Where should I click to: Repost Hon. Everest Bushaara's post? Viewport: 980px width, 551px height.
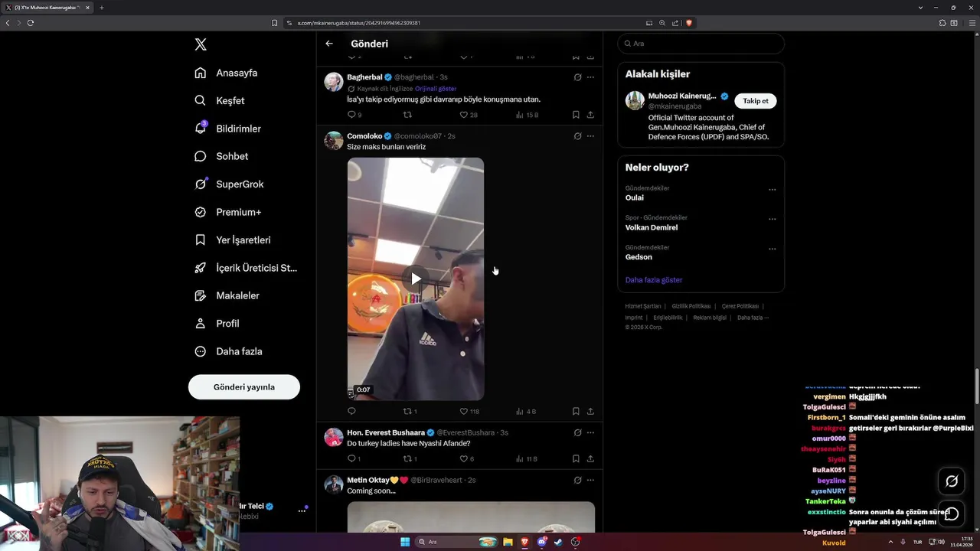pyautogui.click(x=410, y=459)
